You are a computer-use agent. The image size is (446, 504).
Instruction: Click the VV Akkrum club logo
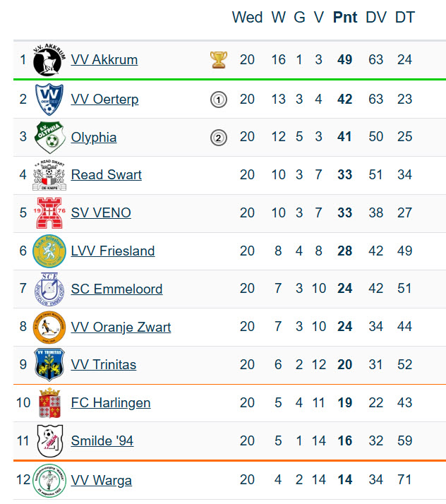(49, 59)
